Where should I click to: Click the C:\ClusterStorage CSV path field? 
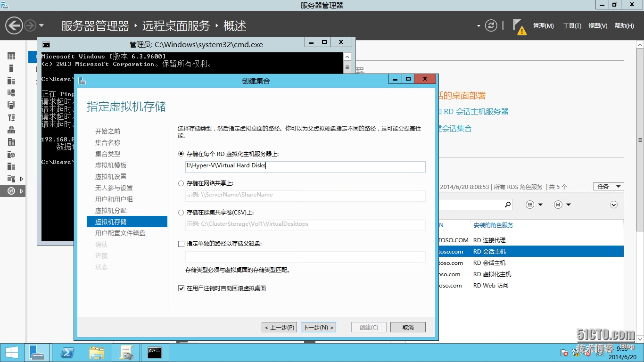pos(305,224)
